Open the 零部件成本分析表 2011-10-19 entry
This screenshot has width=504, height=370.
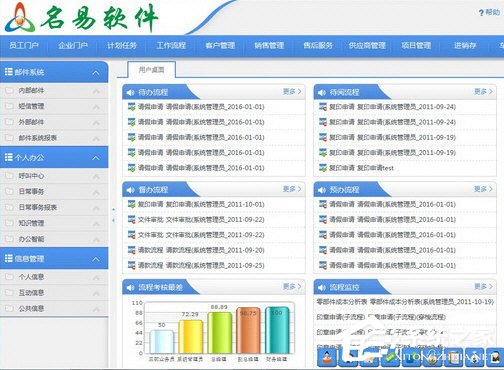[405, 302]
